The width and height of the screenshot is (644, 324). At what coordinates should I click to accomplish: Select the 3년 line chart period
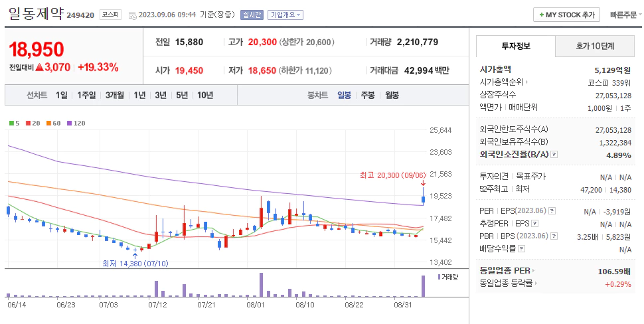(161, 95)
